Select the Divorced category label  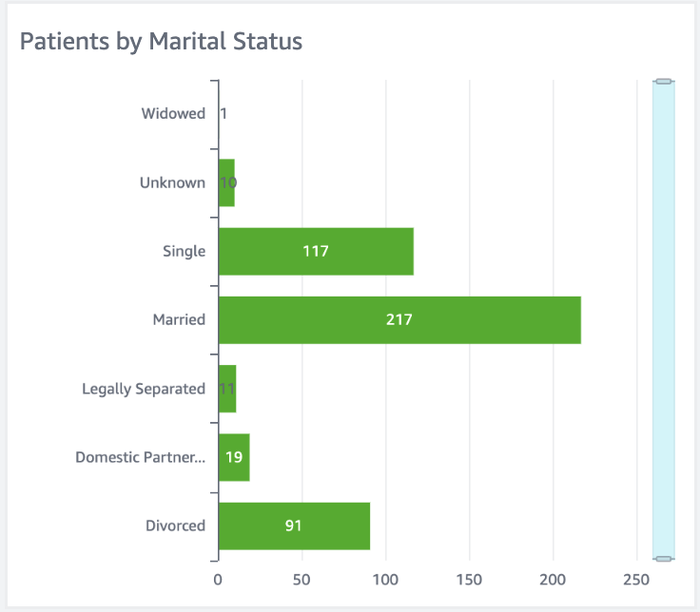coord(175,526)
